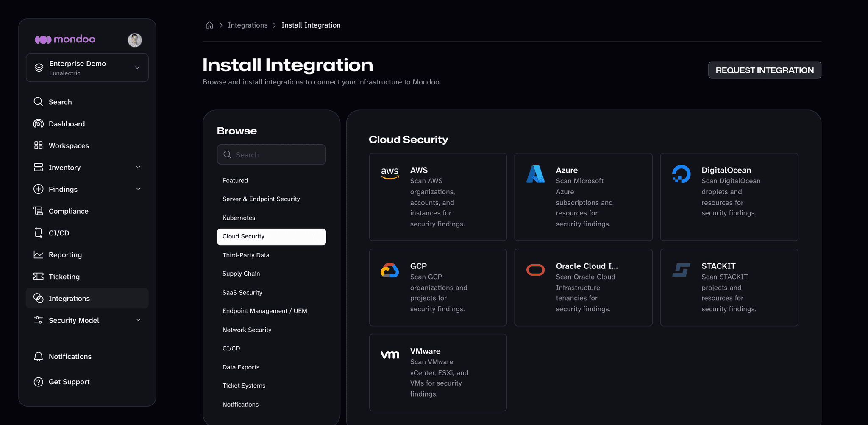Click the Workspaces grid icon

coord(38,145)
